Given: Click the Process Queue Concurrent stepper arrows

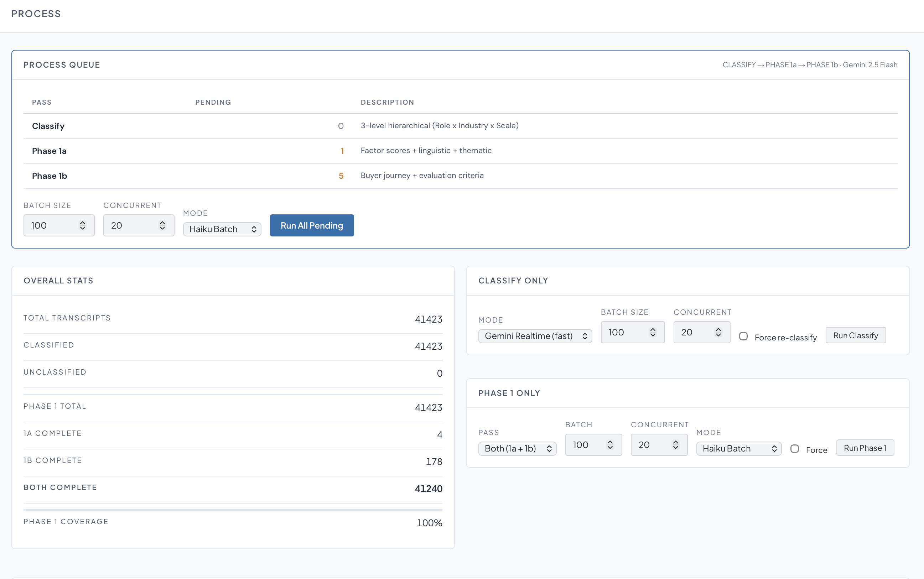Looking at the screenshot, I should pyautogui.click(x=162, y=225).
